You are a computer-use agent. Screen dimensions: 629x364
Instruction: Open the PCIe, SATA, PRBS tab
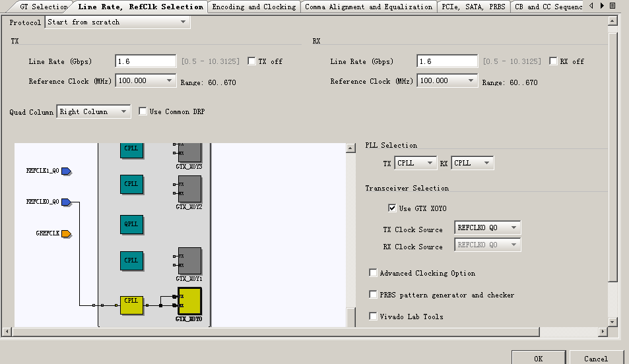[x=474, y=7]
